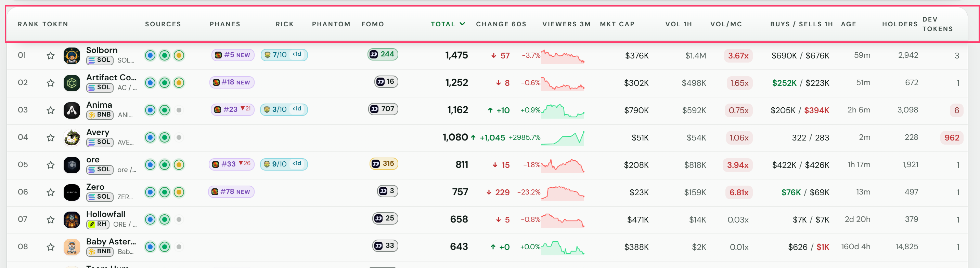Open the Fomo 315 badge for ore
This screenshot has height=268, width=980.
click(384, 164)
